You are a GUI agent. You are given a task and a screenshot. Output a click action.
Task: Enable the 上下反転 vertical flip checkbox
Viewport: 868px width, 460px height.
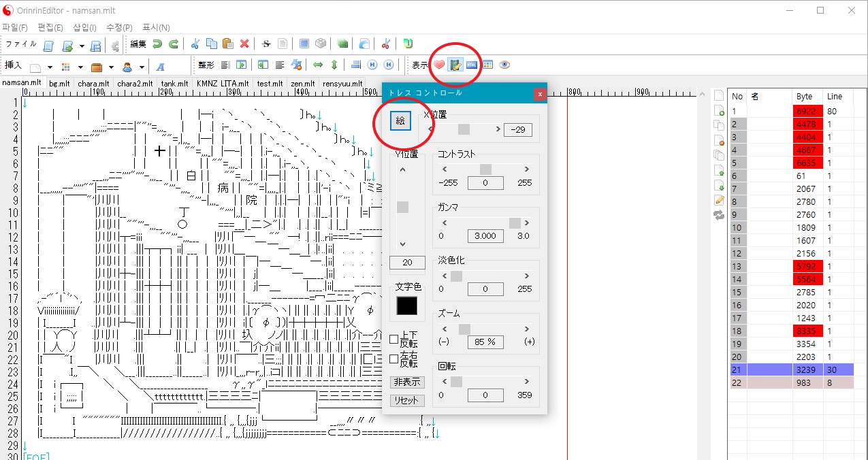point(393,339)
